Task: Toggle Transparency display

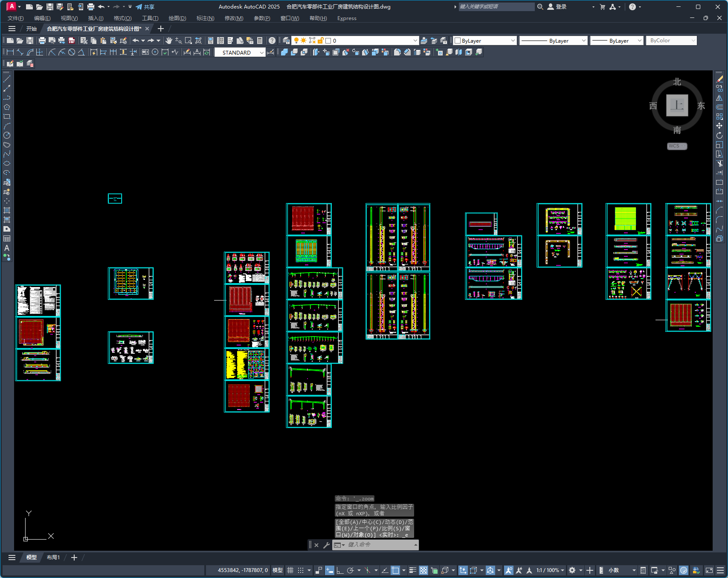Action: (x=423, y=570)
